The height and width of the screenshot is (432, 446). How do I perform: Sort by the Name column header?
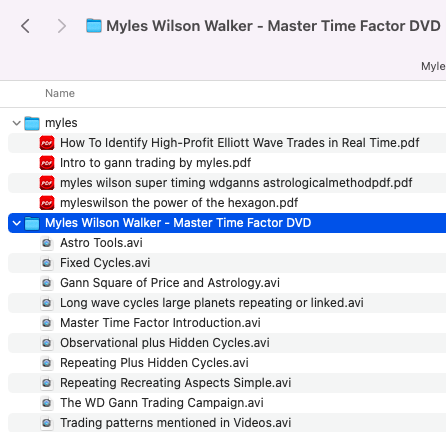click(x=60, y=93)
